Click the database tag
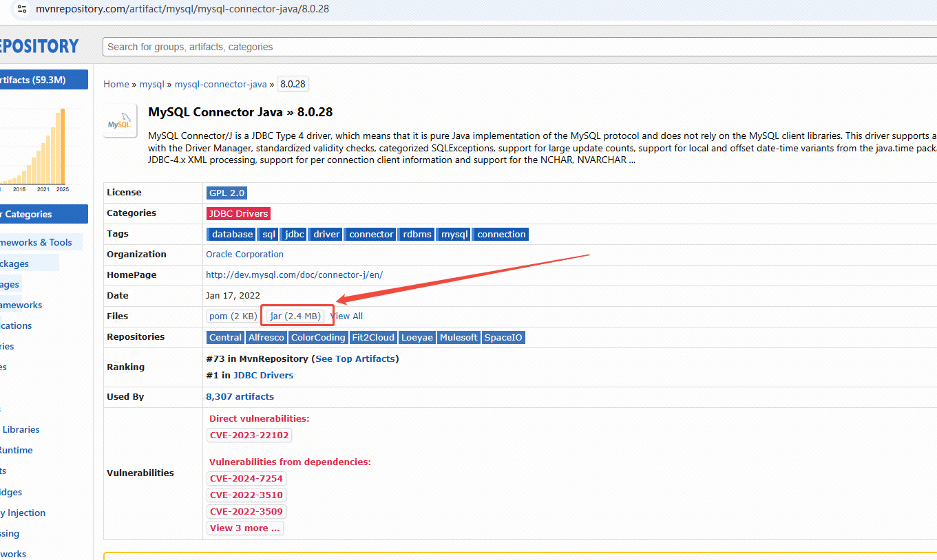The image size is (937, 560). coord(232,234)
